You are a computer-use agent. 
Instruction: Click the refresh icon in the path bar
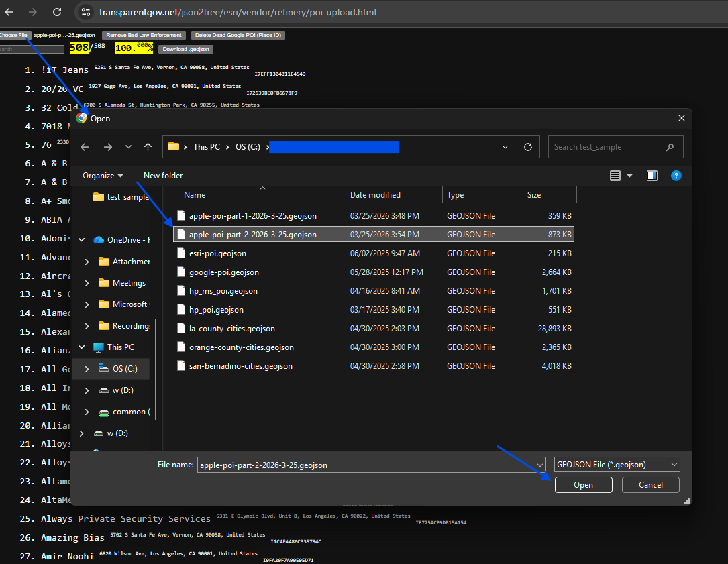click(x=528, y=147)
